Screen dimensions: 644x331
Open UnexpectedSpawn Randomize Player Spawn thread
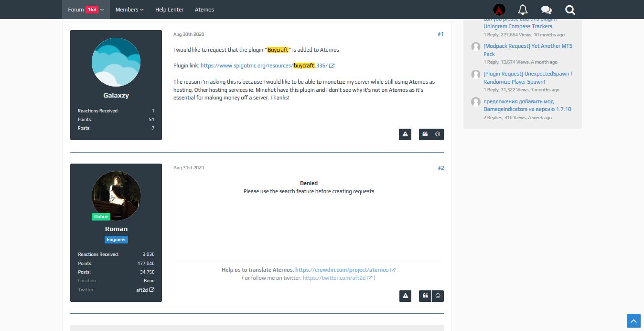tap(528, 78)
